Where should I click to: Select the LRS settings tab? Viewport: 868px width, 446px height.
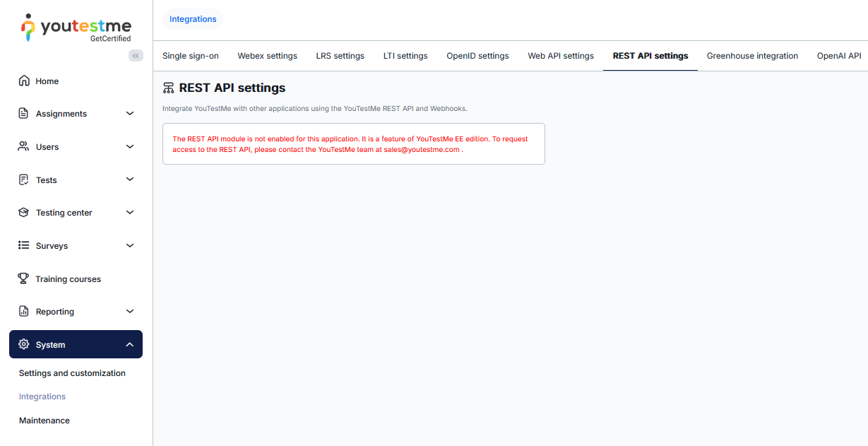tap(340, 56)
